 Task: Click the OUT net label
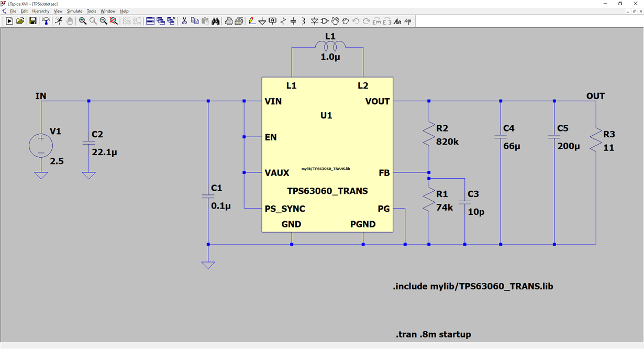click(595, 96)
